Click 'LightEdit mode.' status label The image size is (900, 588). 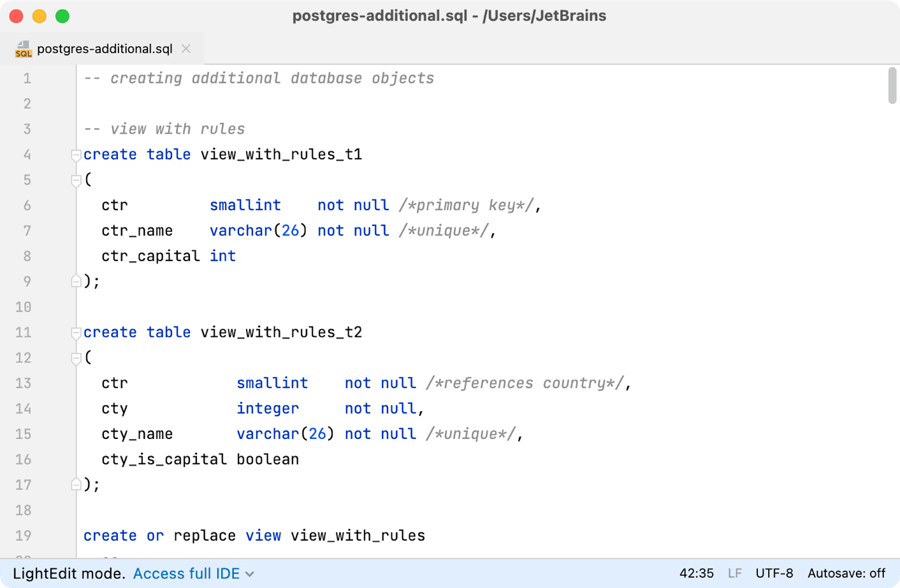coord(69,573)
